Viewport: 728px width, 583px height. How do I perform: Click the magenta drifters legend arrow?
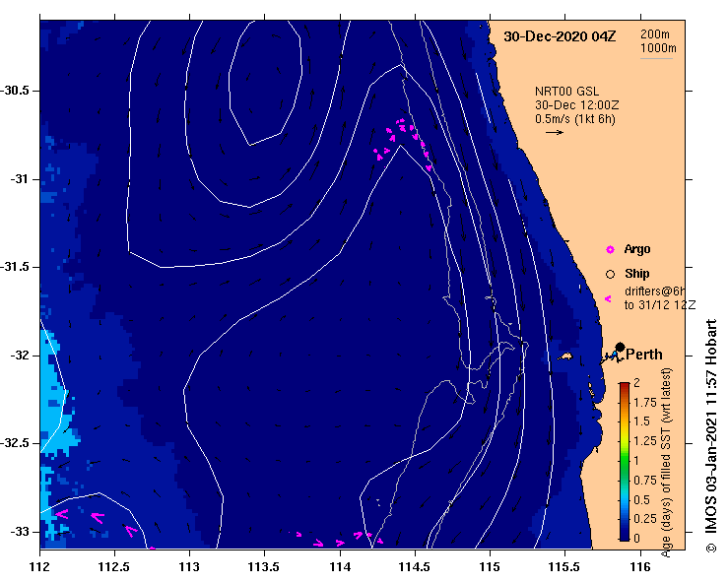[608, 299]
